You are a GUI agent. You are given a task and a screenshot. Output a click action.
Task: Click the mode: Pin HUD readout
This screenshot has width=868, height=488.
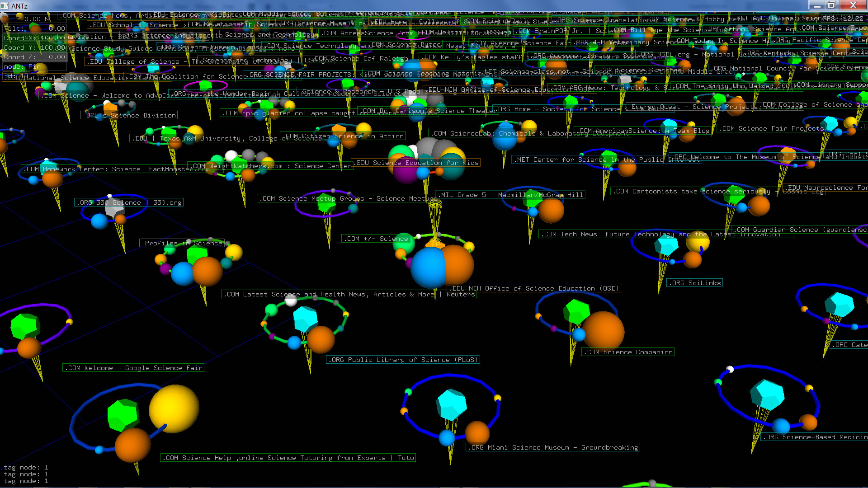[x=22, y=66]
